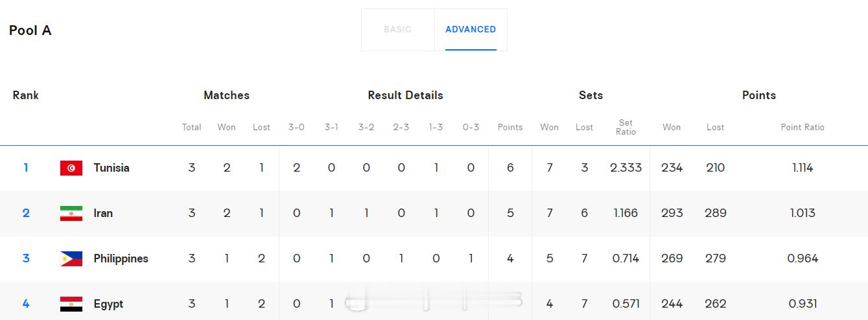The image size is (868, 320).
Task: Click the Set Ratio column header
Action: pyautogui.click(x=626, y=127)
